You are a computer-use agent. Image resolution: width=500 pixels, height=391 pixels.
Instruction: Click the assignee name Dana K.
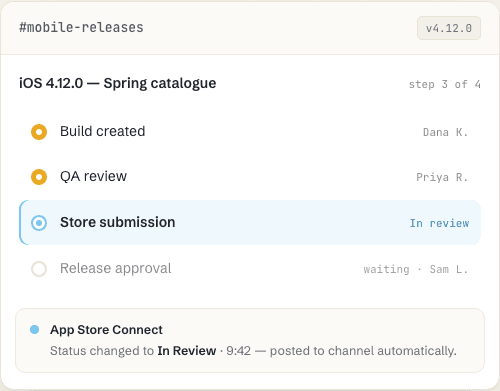pos(446,132)
